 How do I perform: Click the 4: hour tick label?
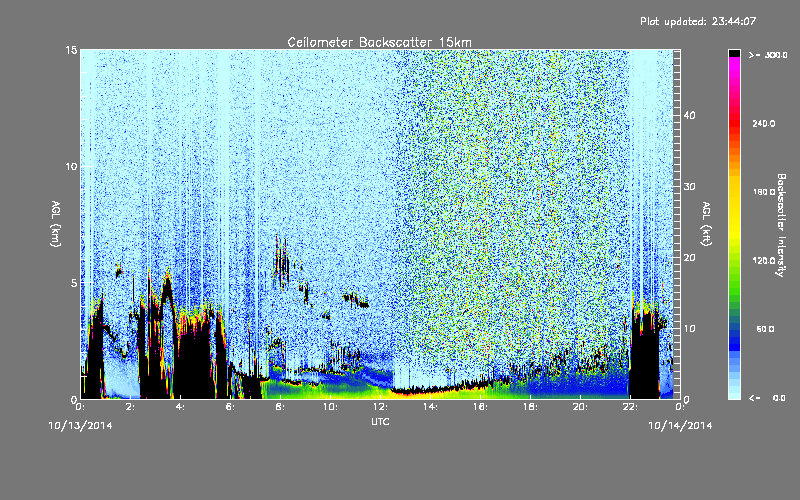(x=181, y=407)
